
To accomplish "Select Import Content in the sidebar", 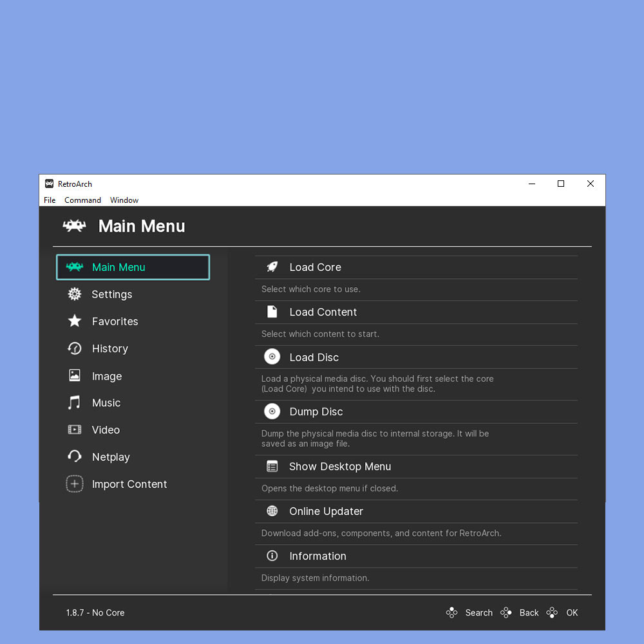I will click(x=129, y=484).
